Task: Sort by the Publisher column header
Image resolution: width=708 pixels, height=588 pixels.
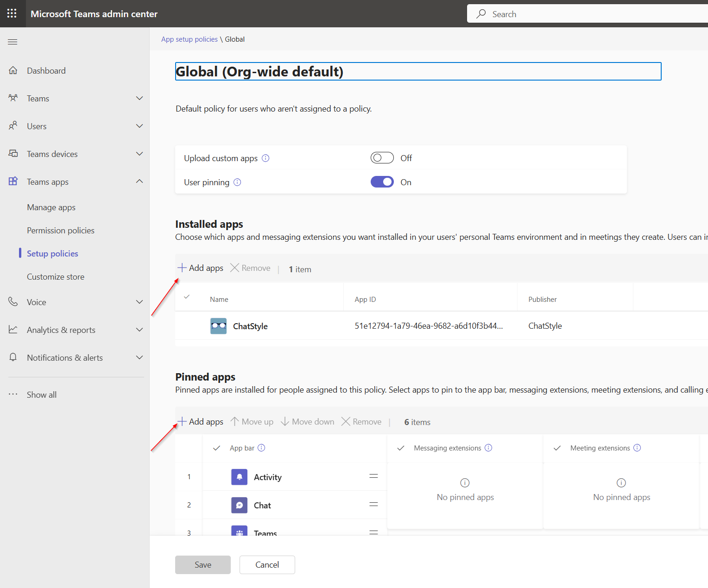Action: point(543,300)
